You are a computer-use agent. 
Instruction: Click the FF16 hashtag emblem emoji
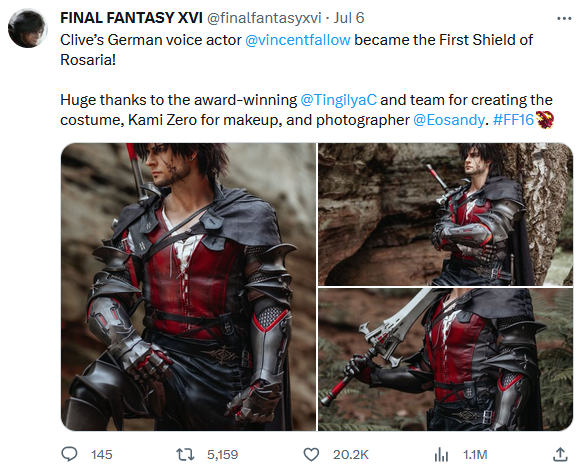tap(545, 120)
